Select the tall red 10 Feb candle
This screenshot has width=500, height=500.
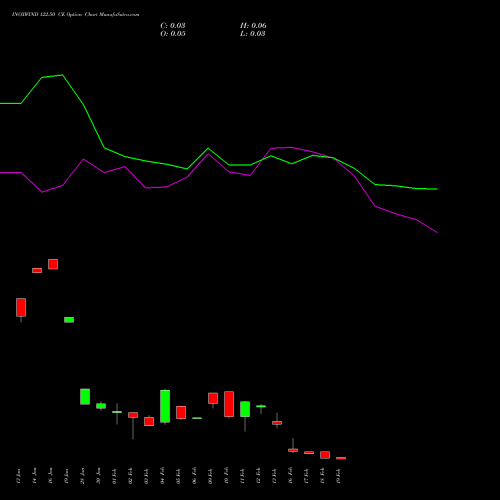(229, 404)
